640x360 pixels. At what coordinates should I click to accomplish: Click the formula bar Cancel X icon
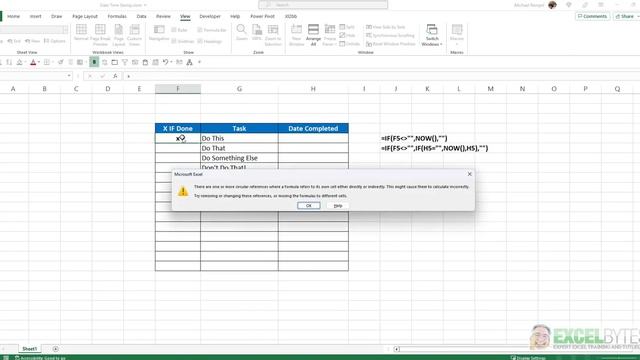click(x=90, y=76)
